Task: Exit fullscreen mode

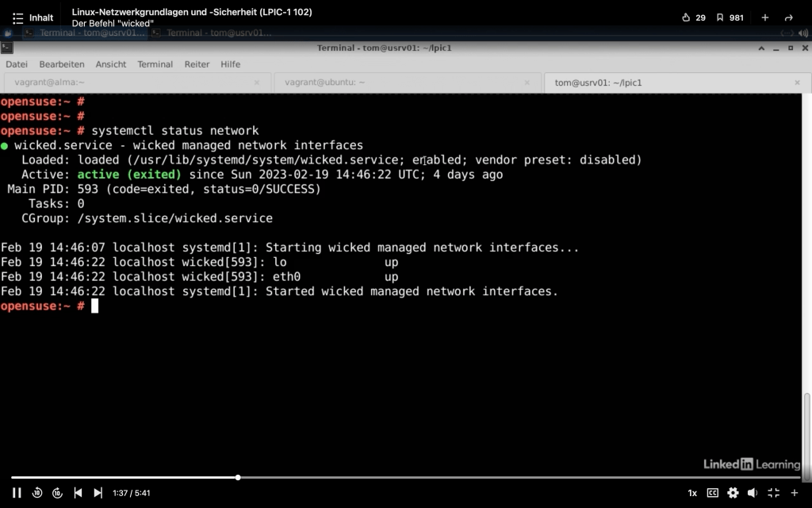Action: 774,493
